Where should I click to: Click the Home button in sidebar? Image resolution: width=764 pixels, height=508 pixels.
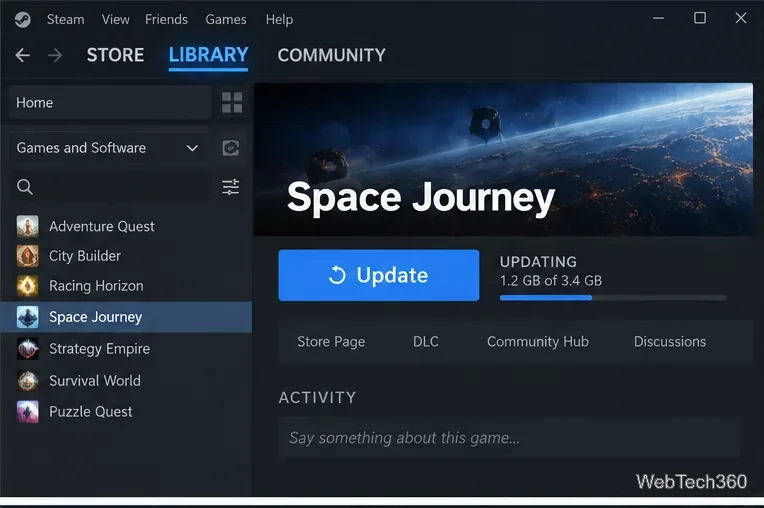click(109, 103)
